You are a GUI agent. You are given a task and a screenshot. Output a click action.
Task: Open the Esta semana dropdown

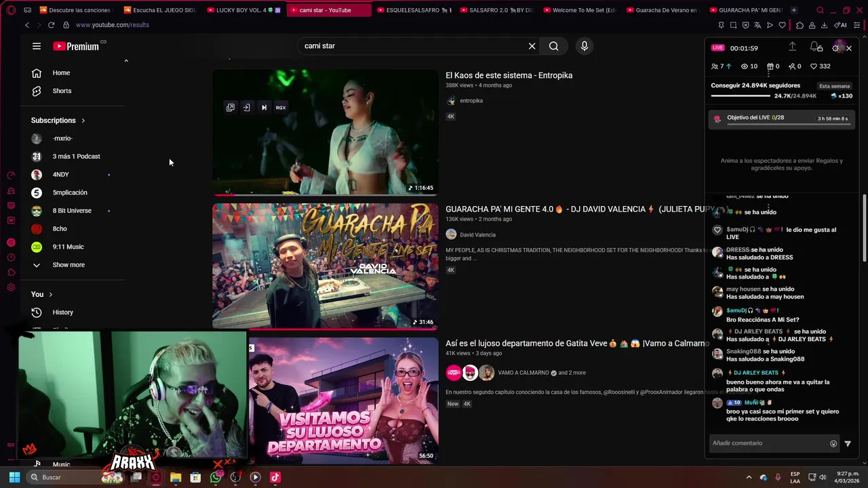pos(834,86)
